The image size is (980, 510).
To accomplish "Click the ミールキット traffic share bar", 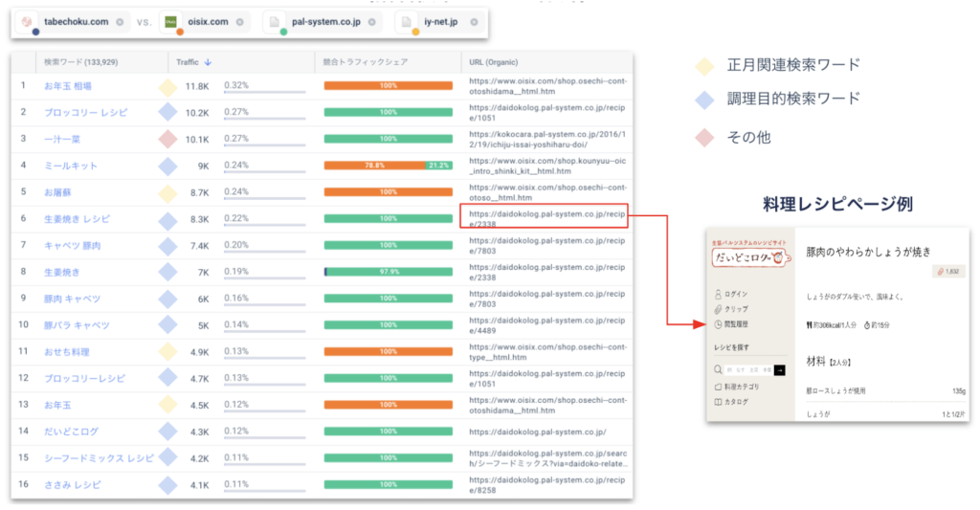I will click(388, 166).
